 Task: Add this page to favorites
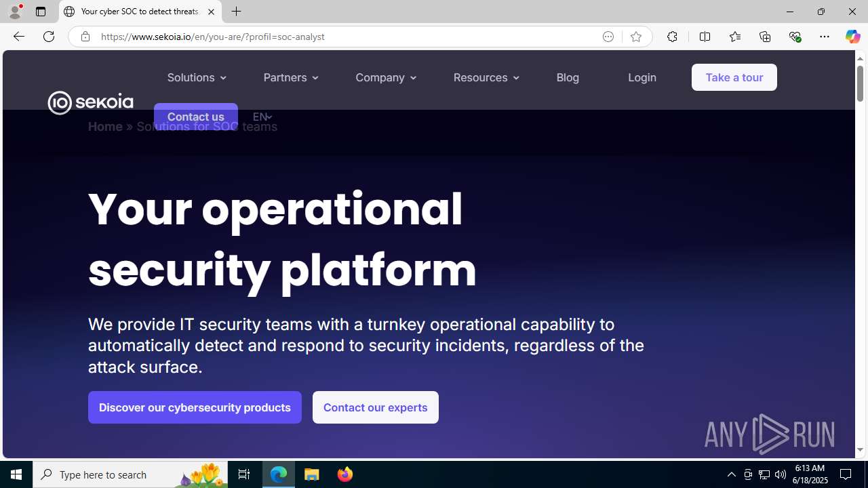pyautogui.click(x=636, y=37)
